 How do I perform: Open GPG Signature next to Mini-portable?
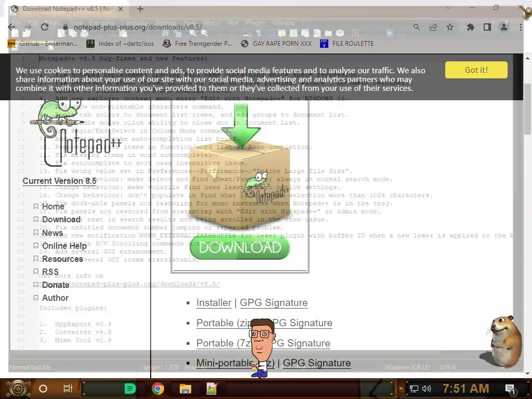pos(317,363)
